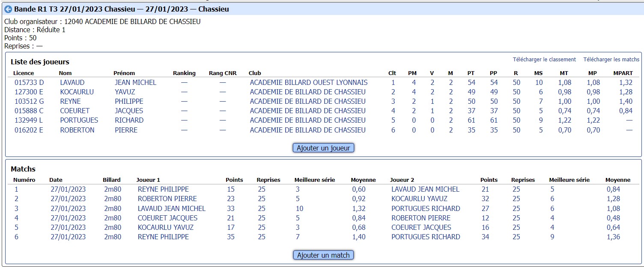Click the Joueur 2 column header
The image size is (644, 268).
coord(402,180)
